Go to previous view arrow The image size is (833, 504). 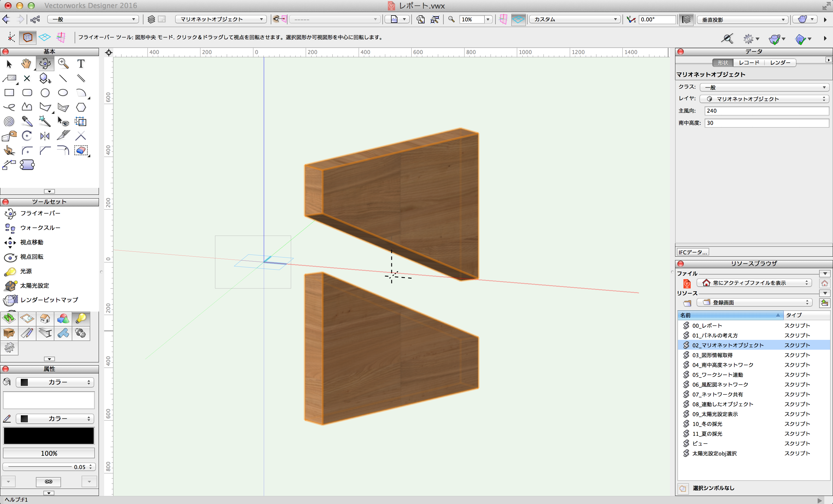[x=6, y=19]
